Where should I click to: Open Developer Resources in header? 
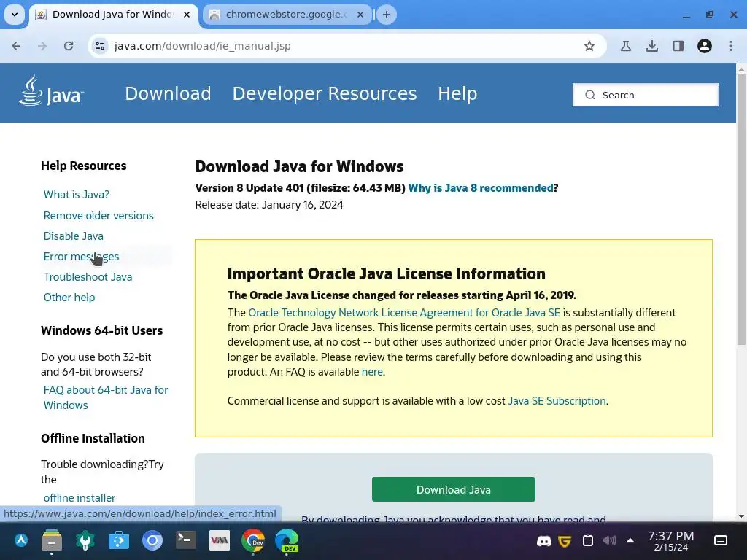click(x=325, y=93)
